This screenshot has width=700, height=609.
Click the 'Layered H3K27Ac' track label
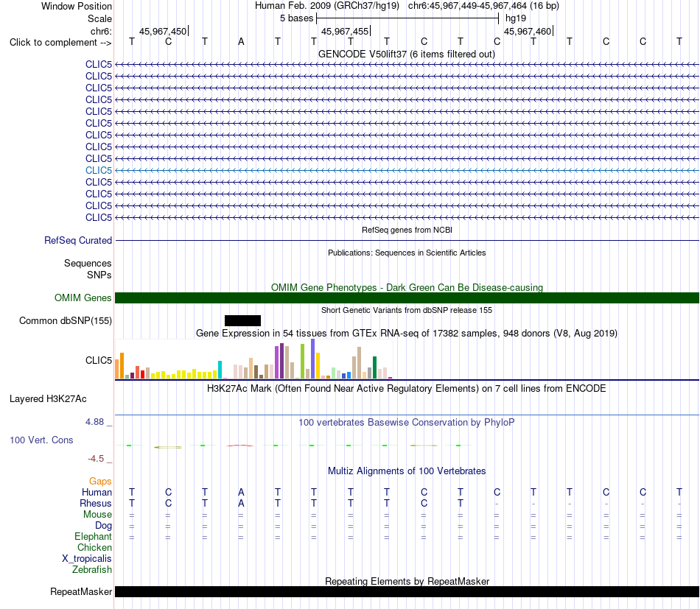coord(48,399)
